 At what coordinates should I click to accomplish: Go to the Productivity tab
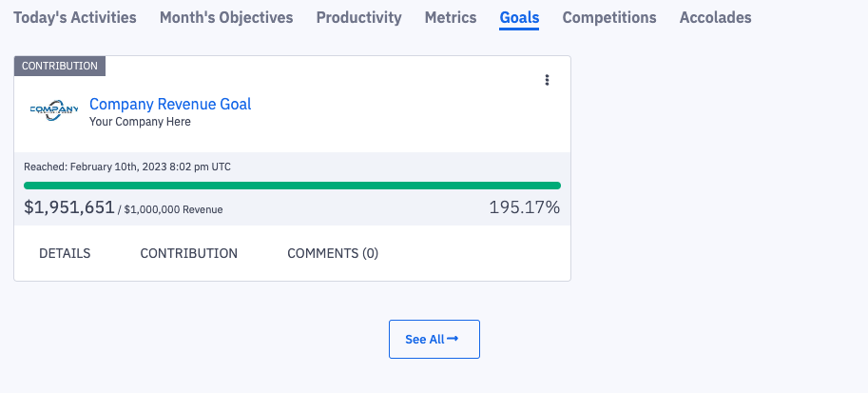358,17
